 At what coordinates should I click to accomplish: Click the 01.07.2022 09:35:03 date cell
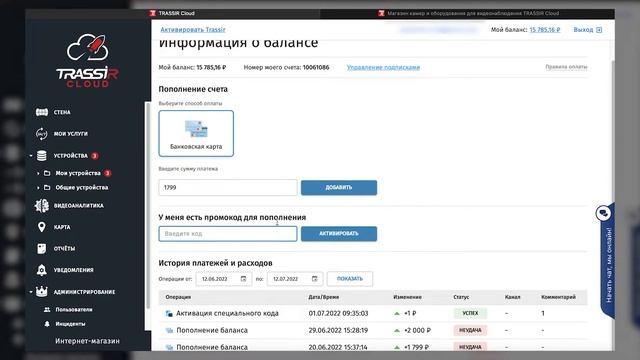point(338,313)
